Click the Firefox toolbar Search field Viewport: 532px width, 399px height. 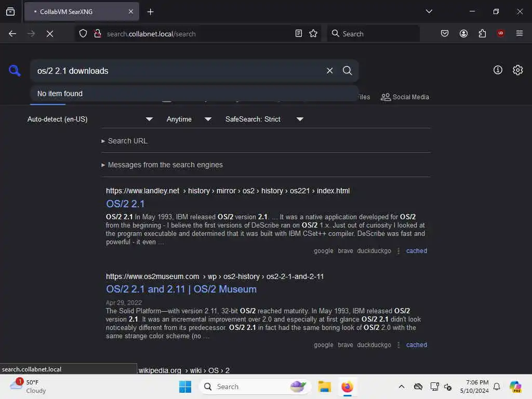[x=373, y=34]
